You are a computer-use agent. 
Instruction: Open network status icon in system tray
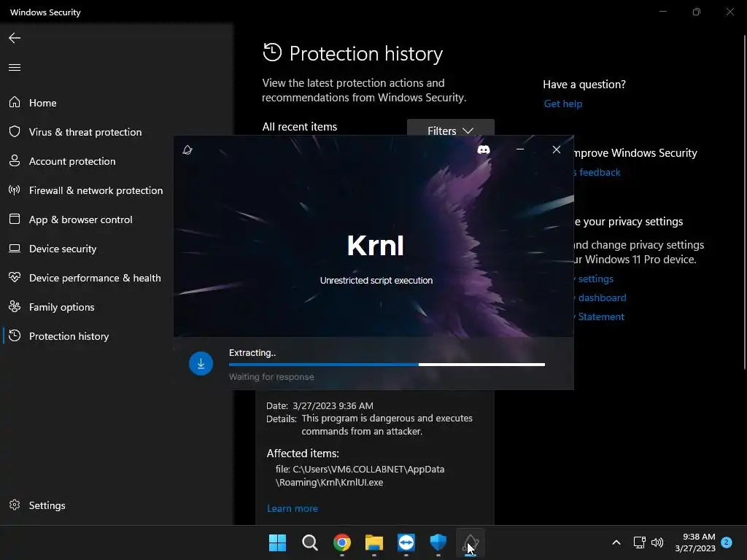[639, 542]
